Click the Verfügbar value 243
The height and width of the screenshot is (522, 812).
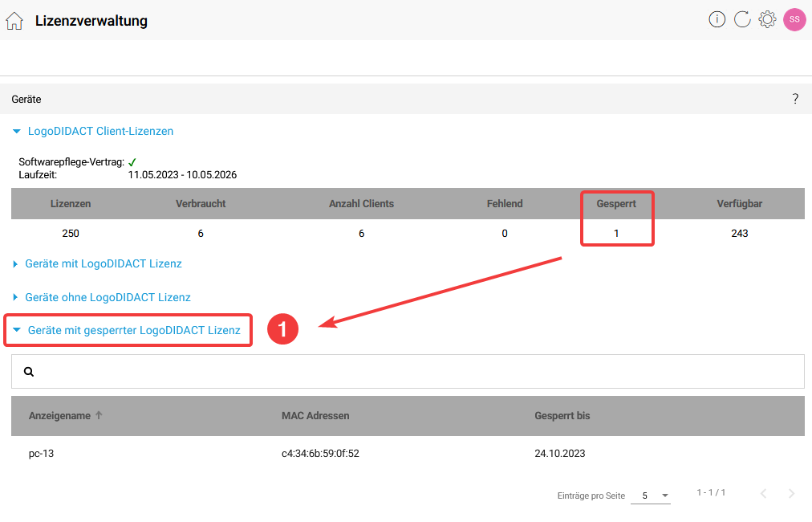click(x=740, y=233)
